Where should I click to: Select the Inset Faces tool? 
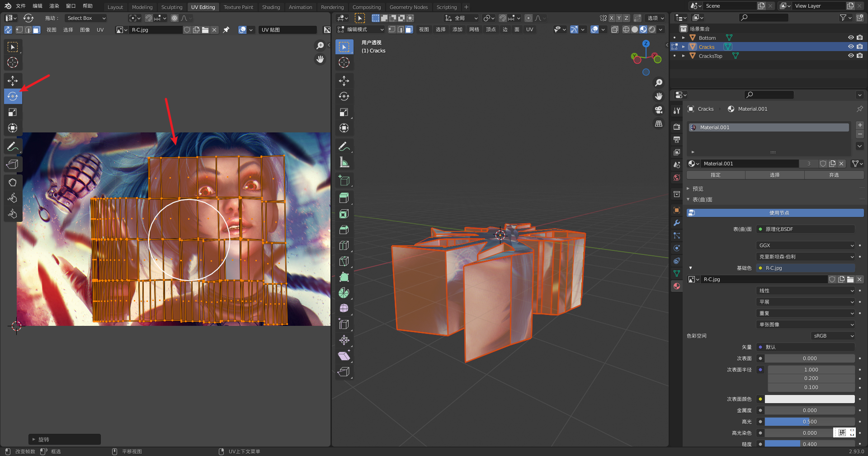click(344, 214)
